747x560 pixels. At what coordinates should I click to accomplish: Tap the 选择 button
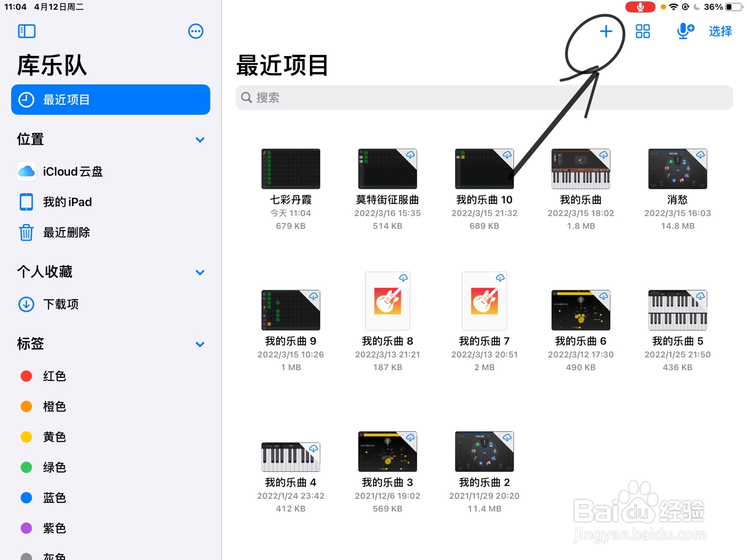tap(719, 31)
